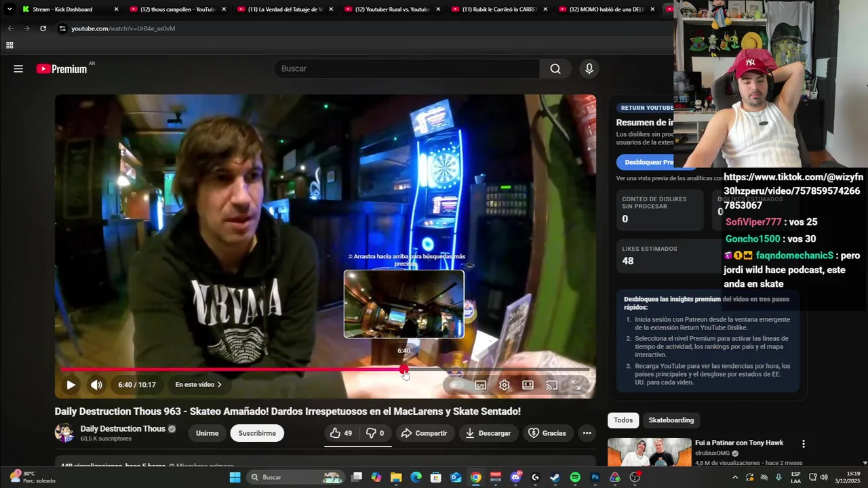Show hidden system tray icons chevron
The image size is (868, 488).
pos(735,477)
